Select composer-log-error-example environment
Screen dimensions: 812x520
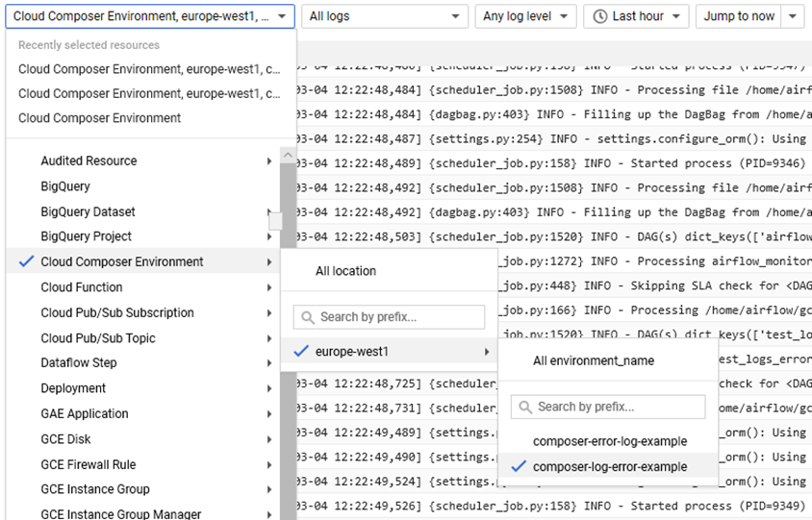coord(610,467)
